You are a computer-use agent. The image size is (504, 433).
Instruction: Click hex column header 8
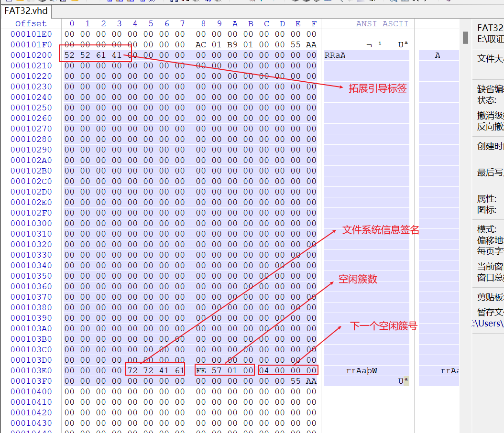click(x=203, y=24)
